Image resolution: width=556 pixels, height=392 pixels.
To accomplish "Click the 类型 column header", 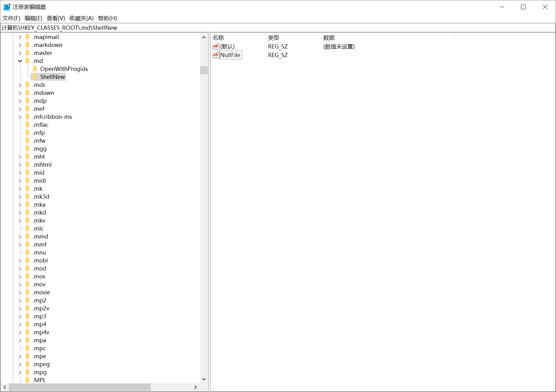I will click(x=274, y=37).
